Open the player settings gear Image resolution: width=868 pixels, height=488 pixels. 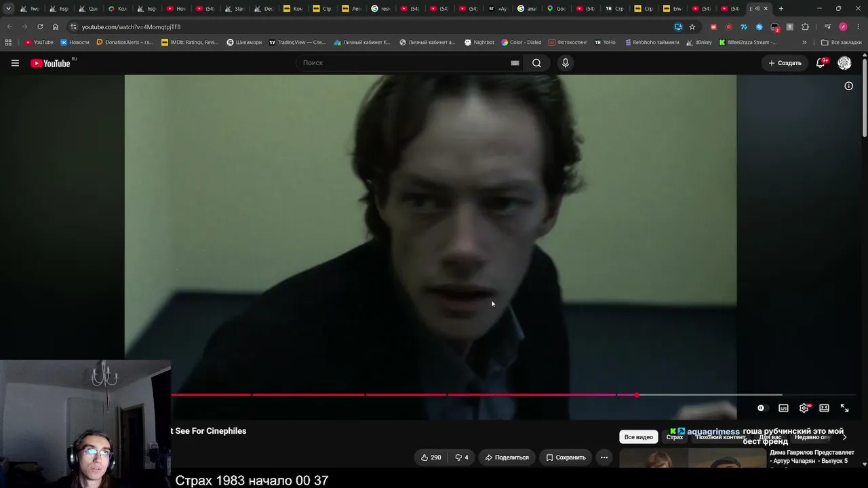coord(804,408)
